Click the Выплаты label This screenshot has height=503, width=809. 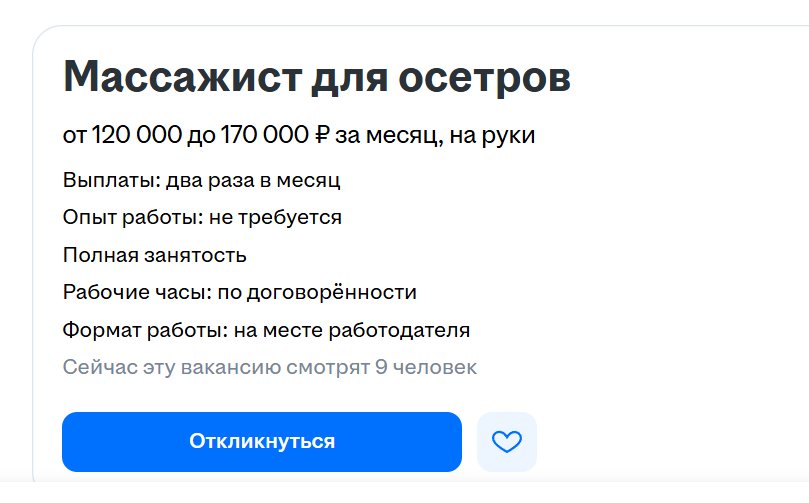tap(107, 181)
